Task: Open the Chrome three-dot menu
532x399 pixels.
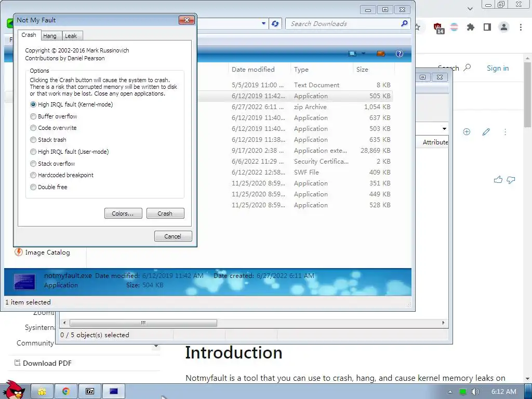Action: point(521,27)
